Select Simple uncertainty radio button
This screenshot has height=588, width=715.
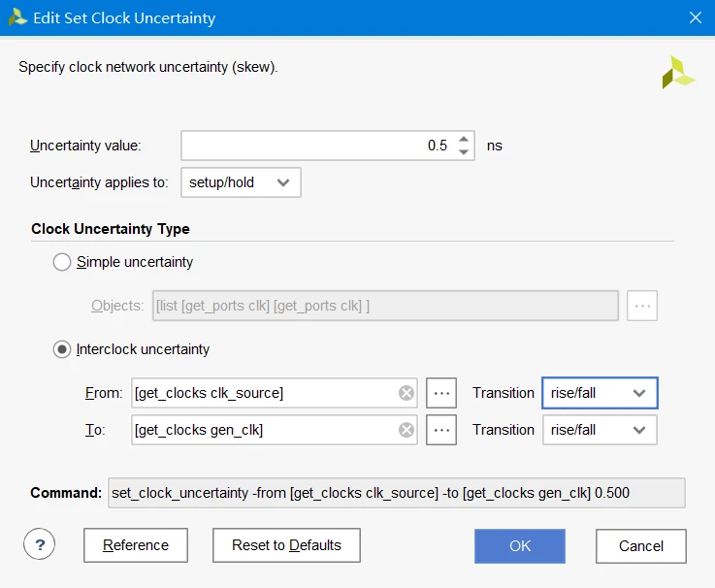coord(62,262)
